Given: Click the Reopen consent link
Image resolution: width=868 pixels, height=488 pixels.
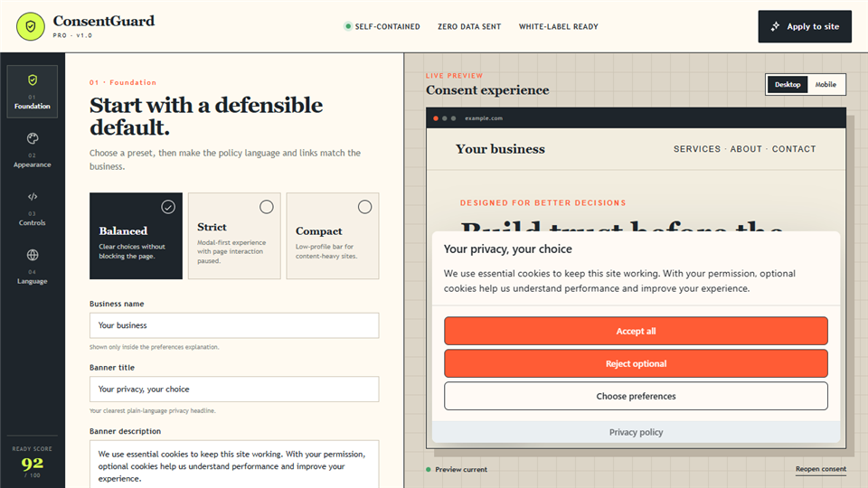Looking at the screenshot, I should click(821, 469).
